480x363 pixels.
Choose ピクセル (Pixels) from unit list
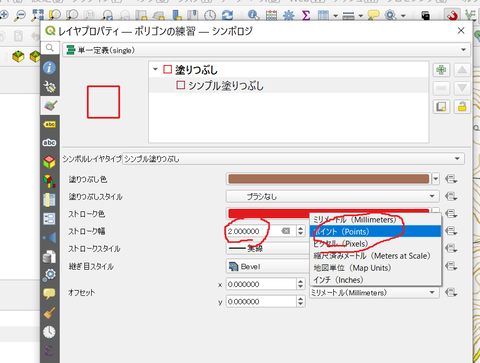click(x=376, y=244)
